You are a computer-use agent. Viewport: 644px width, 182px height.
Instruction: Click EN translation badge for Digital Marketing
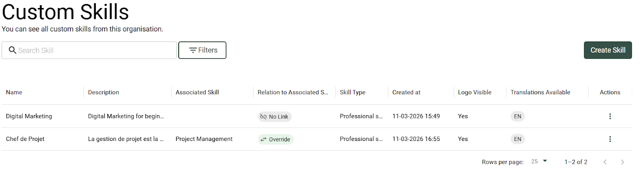pyautogui.click(x=517, y=116)
